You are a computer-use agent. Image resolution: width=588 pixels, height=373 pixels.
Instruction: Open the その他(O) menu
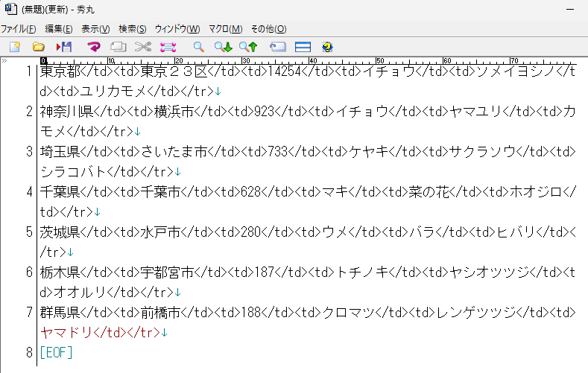tap(268, 29)
